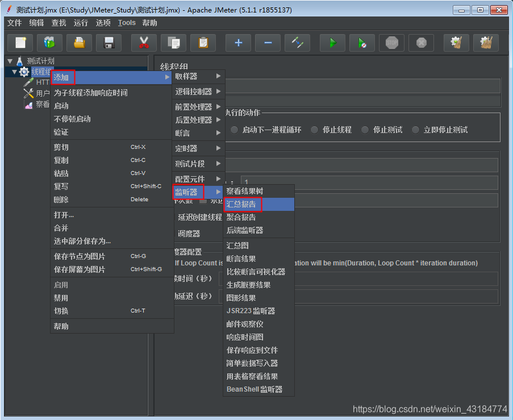Open the 选项 menu
The image size is (513, 420).
click(103, 23)
